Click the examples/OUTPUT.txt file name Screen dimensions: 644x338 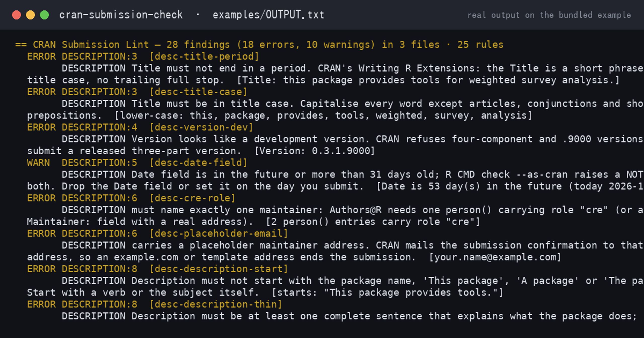coord(268,15)
